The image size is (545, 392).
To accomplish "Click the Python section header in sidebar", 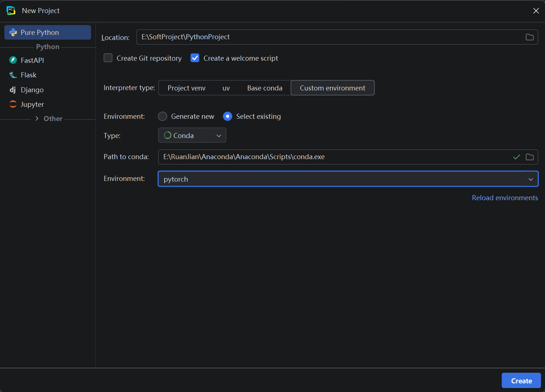I will [48, 47].
